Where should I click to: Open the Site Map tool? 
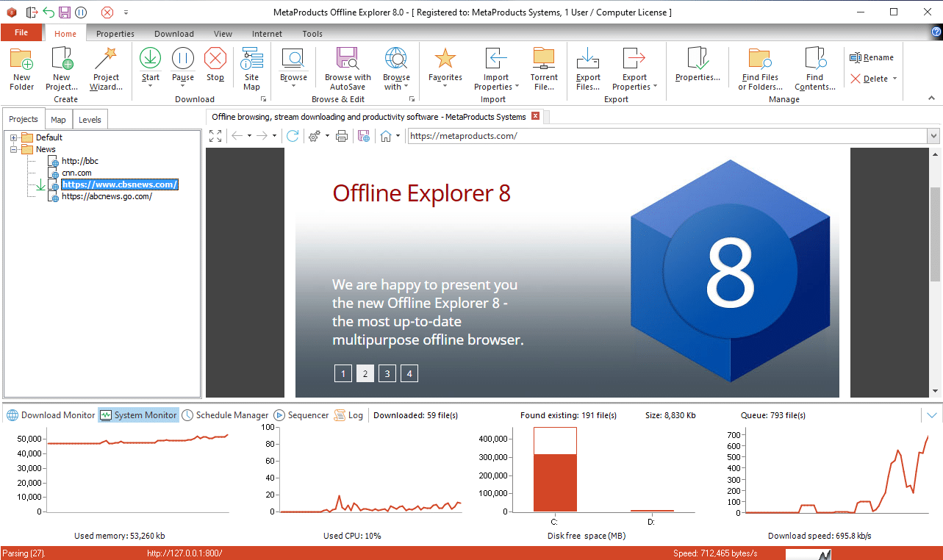coord(252,68)
